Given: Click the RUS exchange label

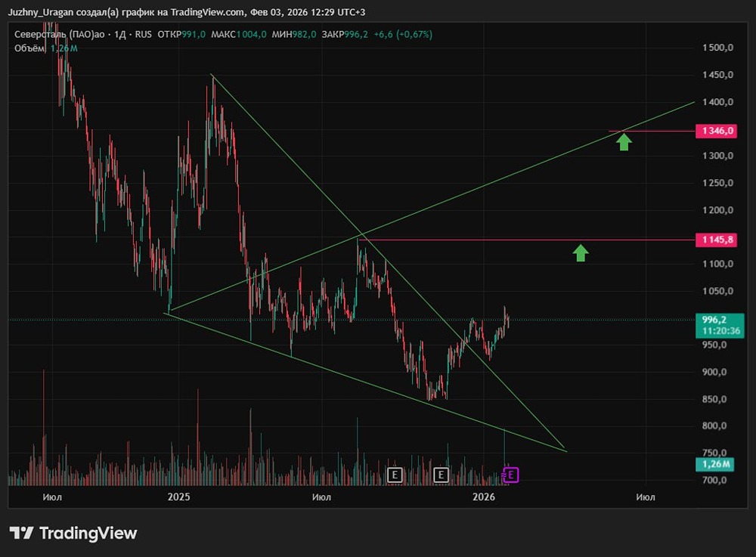Looking at the screenshot, I should (143, 34).
